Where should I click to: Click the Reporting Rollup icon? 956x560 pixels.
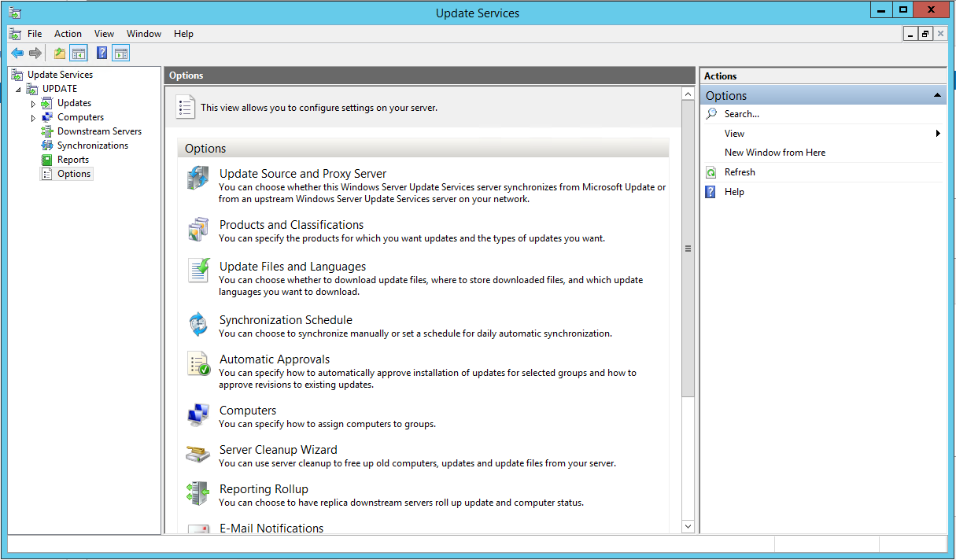pos(197,493)
